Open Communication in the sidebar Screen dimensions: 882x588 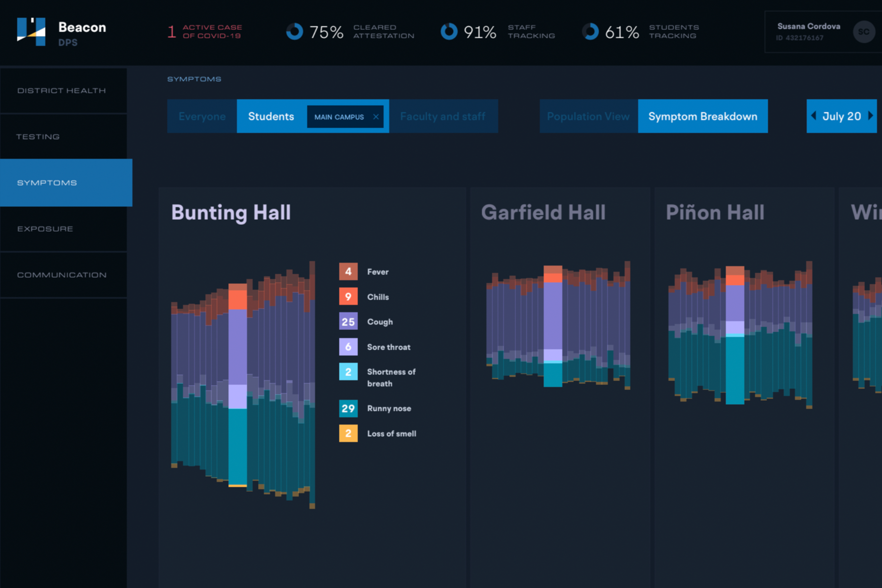[63, 275]
